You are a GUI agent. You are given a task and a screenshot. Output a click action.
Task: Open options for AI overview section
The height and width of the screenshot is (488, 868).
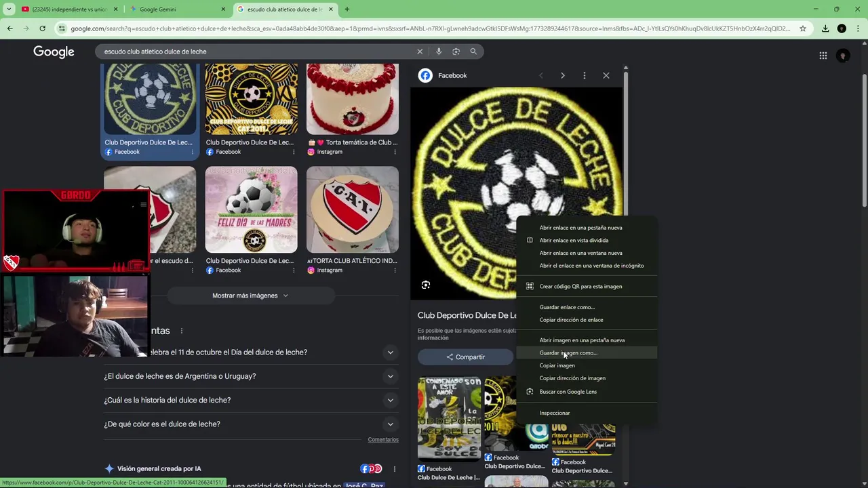[395, 468]
